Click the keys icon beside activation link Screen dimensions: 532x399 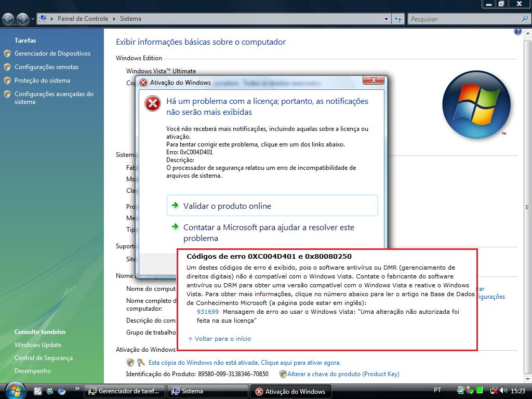[141, 362]
